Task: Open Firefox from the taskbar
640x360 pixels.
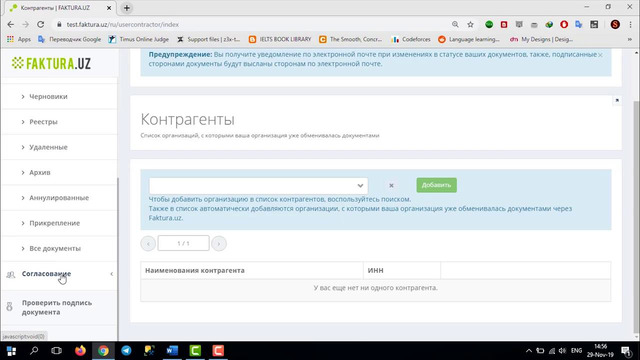Action: tap(80, 351)
